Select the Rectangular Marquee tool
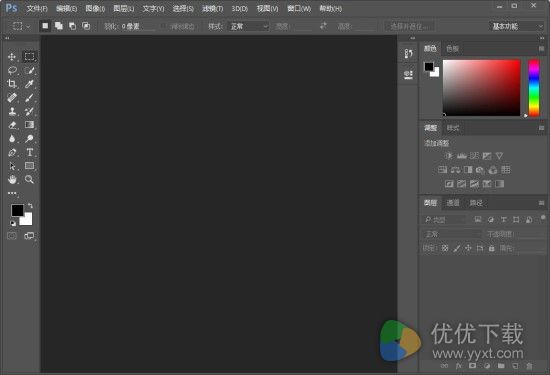This screenshot has height=375, width=550. click(29, 56)
